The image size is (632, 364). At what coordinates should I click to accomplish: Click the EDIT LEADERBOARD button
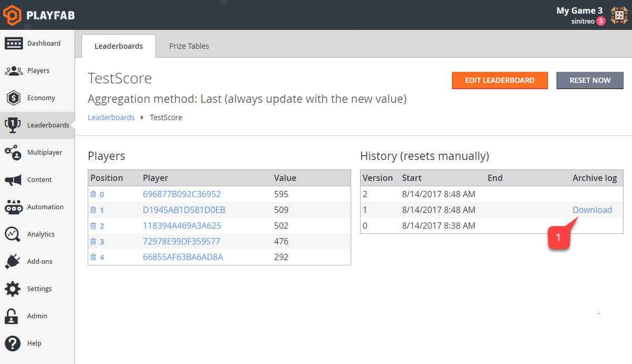[x=499, y=80]
